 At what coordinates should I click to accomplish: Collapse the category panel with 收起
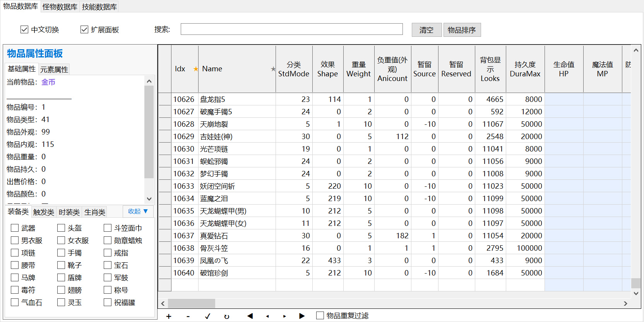tap(138, 211)
